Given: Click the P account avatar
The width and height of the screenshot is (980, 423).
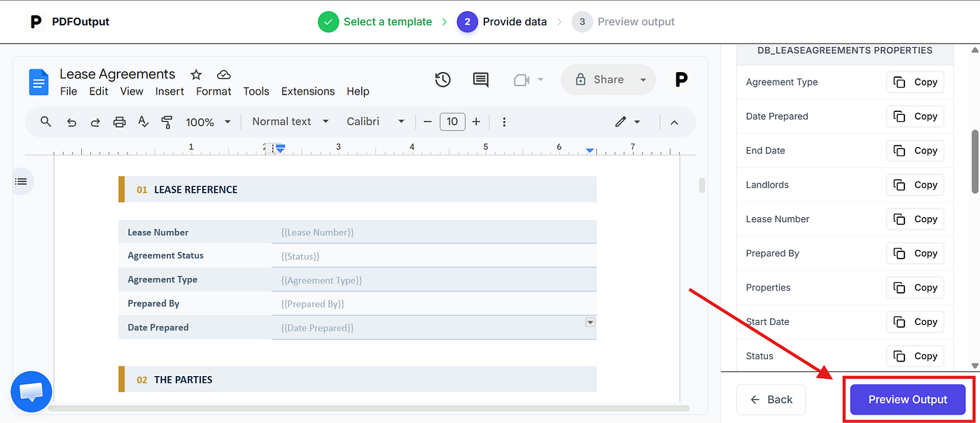Looking at the screenshot, I should click(681, 80).
